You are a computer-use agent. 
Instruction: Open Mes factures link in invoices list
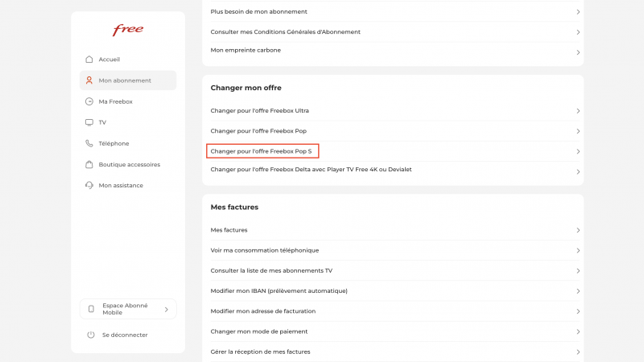click(x=229, y=230)
